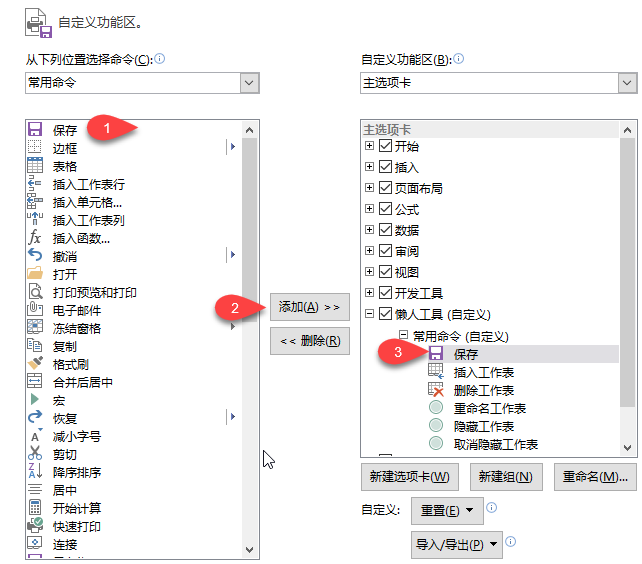The image size is (642, 564).
Task: Select the Format Painter (格式刷) brush icon
Action: coord(34,364)
